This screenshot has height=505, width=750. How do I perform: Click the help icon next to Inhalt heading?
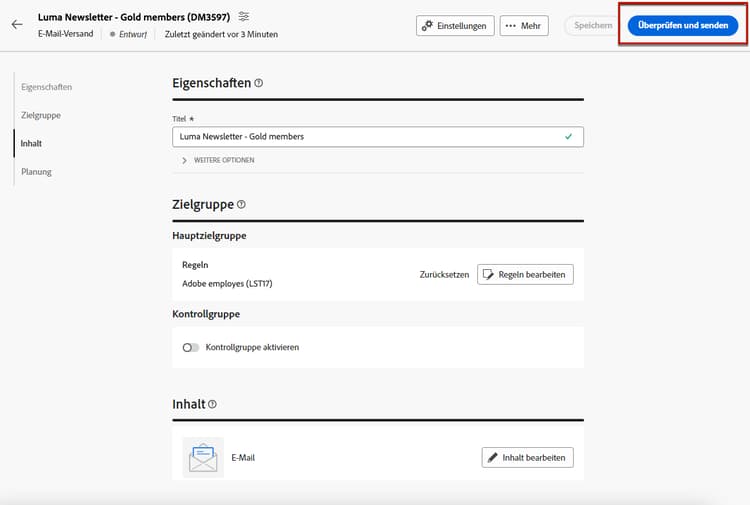point(212,404)
